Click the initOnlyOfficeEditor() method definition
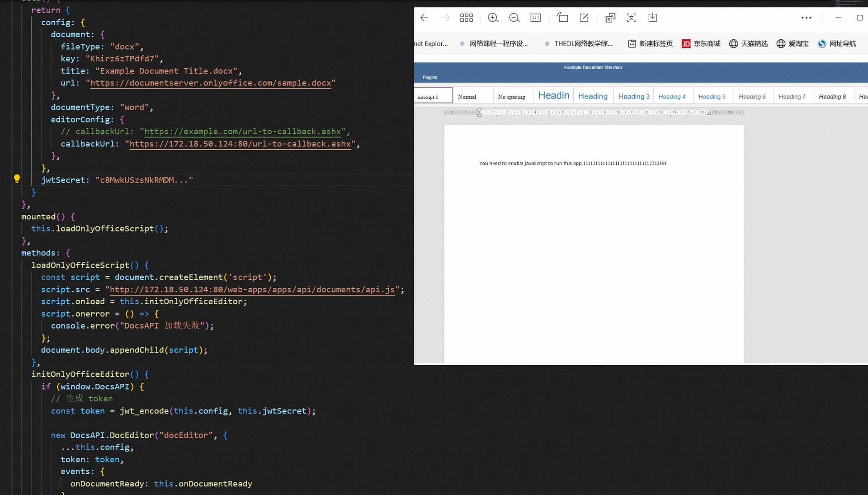The height and width of the screenshot is (495, 868). [90, 374]
